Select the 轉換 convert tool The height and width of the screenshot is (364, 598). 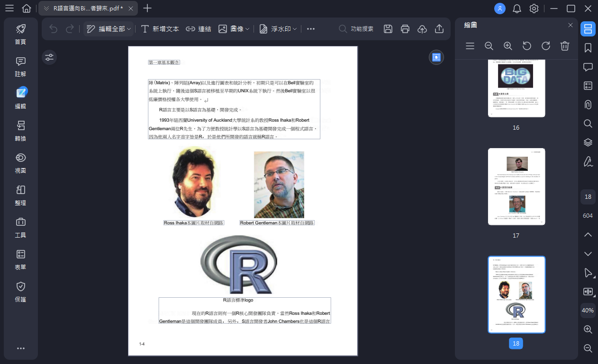[x=20, y=132]
